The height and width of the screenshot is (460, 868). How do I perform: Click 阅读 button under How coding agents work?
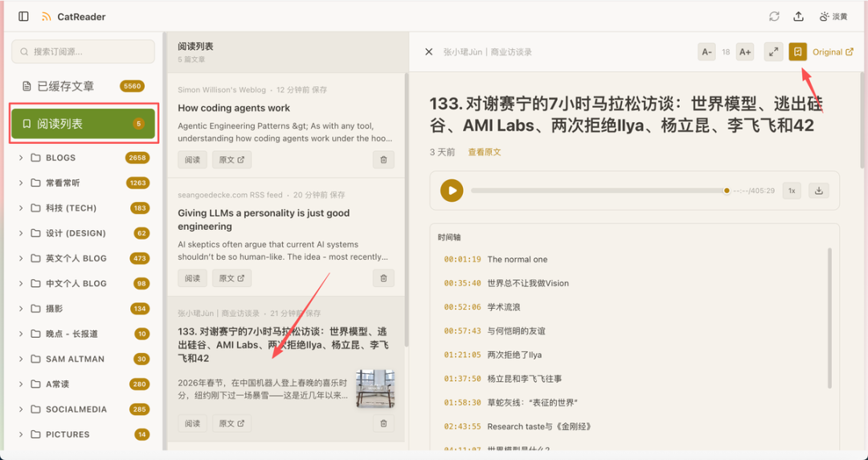(x=192, y=159)
